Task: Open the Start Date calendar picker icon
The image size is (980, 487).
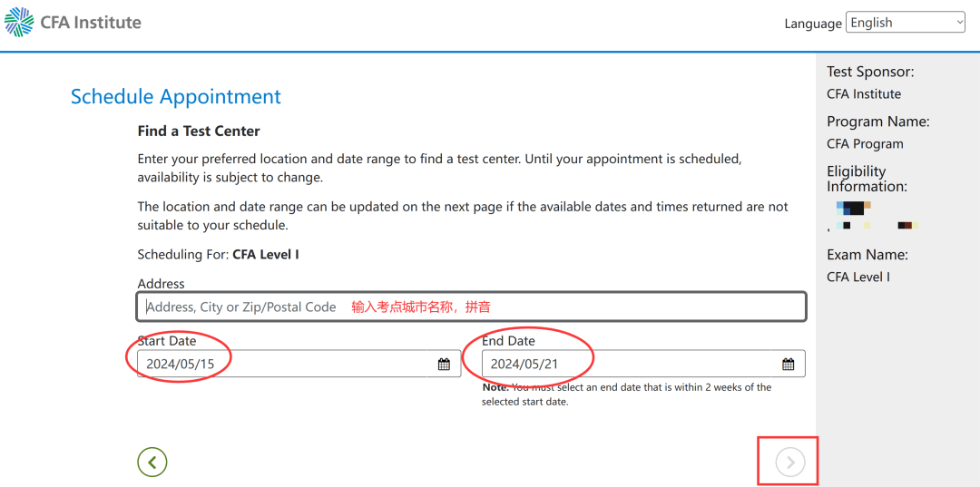Action: [444, 365]
